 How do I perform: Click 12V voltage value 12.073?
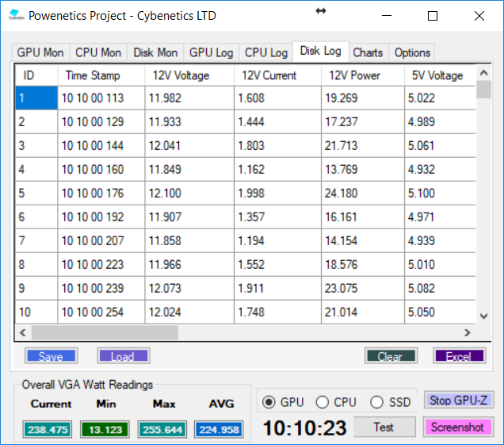click(x=189, y=288)
